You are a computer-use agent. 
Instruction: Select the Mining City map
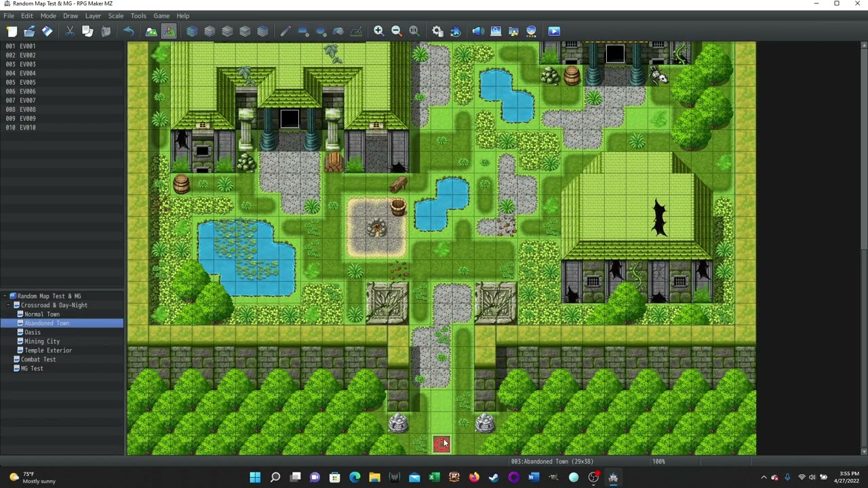[x=42, y=342]
